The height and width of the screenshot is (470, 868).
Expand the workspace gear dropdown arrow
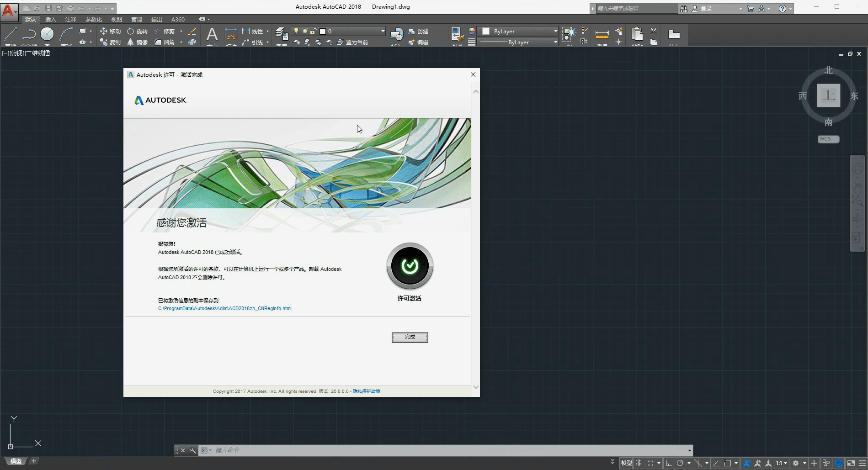coord(804,463)
